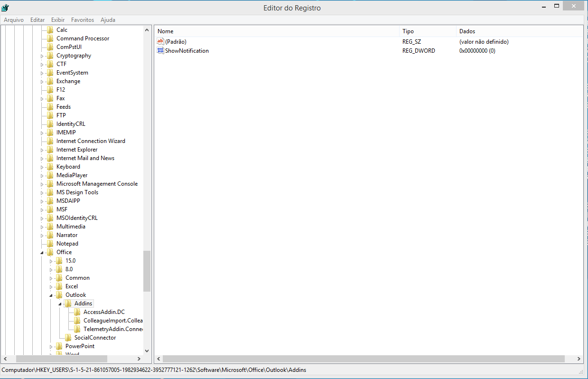
Task: Select the ShowNotification DWORD value icon
Action: [160, 51]
